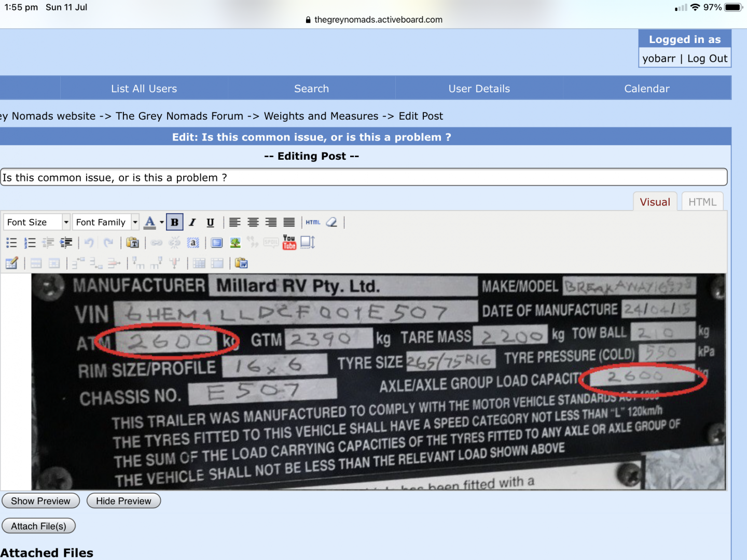Decrease indent of paragraph

pos(48,243)
